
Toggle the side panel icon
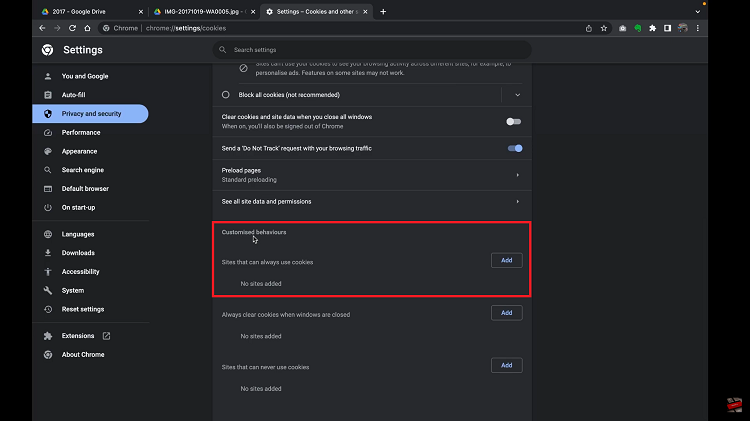point(667,28)
